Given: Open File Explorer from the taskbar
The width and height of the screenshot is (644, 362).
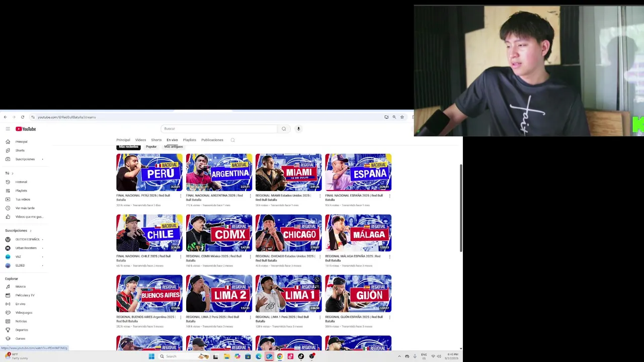Looking at the screenshot, I should (226, 356).
